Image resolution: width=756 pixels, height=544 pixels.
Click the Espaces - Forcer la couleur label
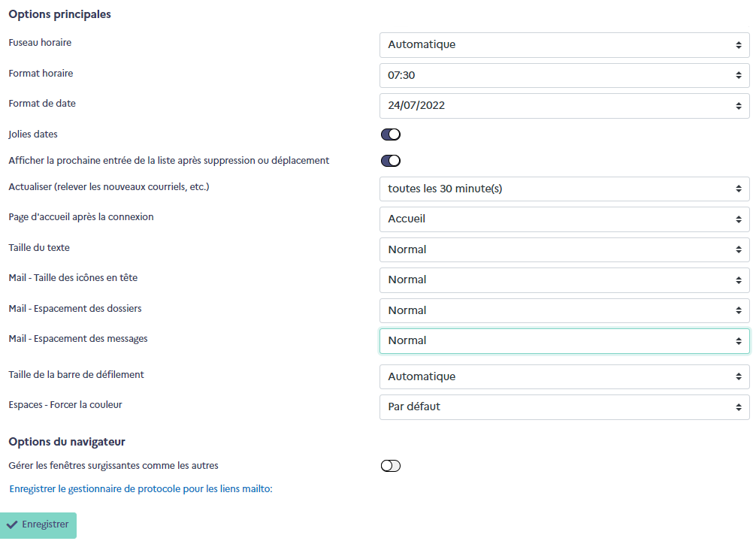[x=65, y=405]
